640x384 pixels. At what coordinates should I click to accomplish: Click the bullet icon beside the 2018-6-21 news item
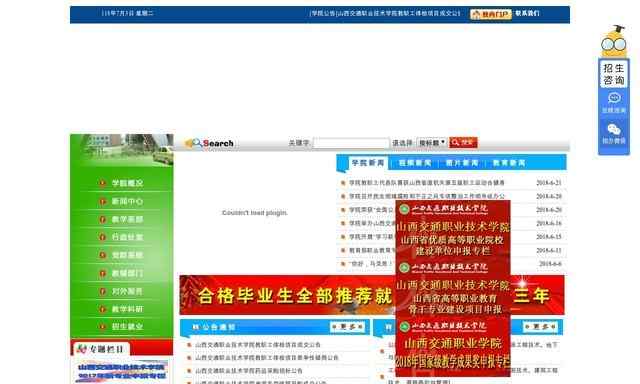coord(343,183)
